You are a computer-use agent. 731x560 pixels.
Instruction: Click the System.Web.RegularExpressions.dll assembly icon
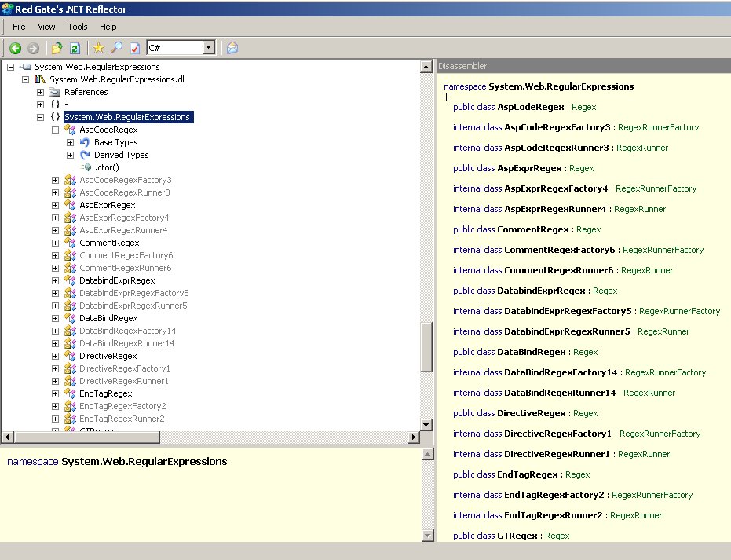pos(40,79)
